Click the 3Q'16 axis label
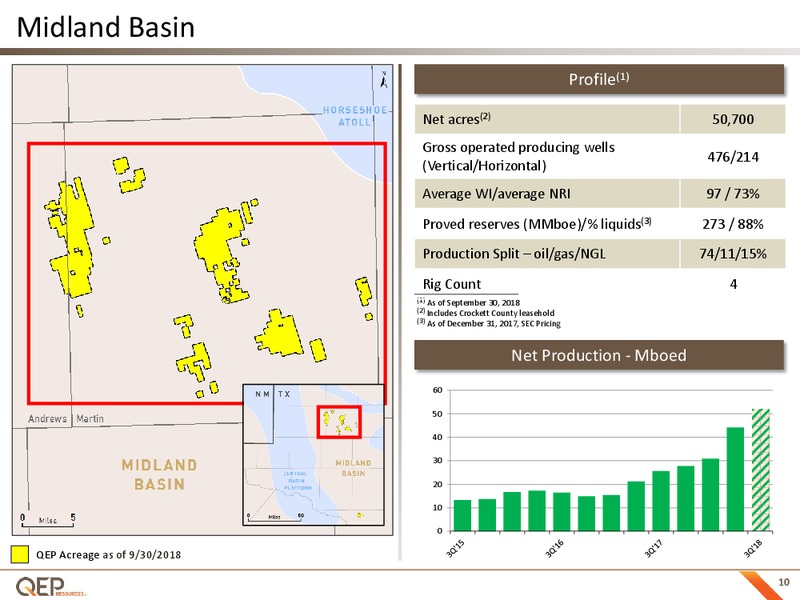 click(x=555, y=548)
